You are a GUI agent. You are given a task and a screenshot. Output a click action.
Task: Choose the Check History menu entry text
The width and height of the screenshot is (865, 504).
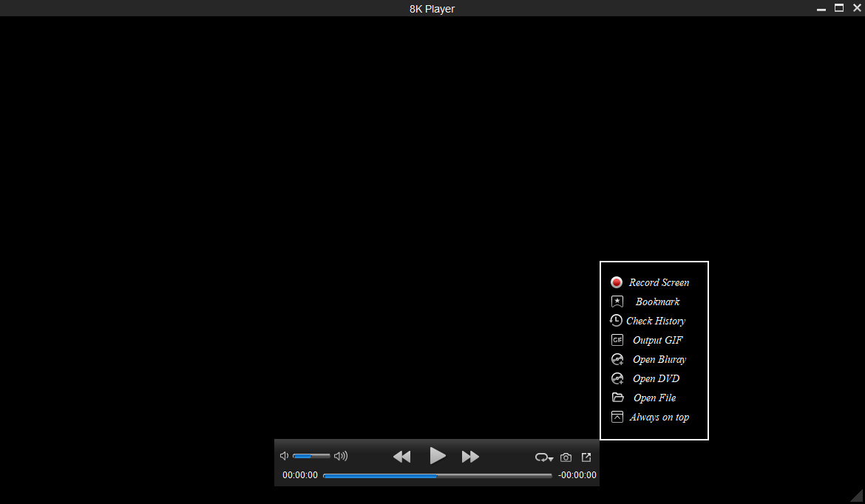[x=656, y=321]
